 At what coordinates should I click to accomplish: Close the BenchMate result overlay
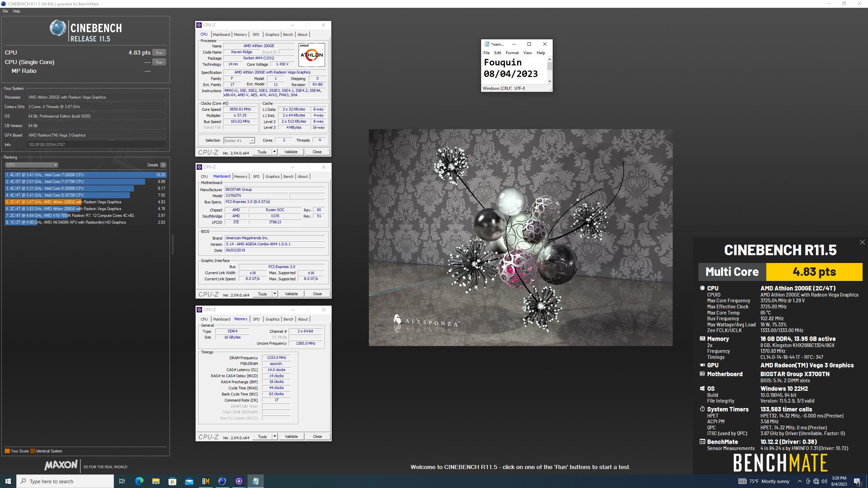862,242
